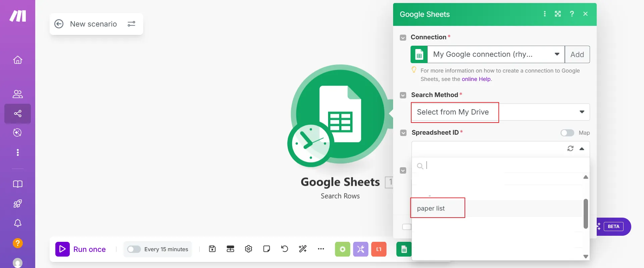Refresh the Spreadsheet ID list
644x268 pixels.
(571, 148)
